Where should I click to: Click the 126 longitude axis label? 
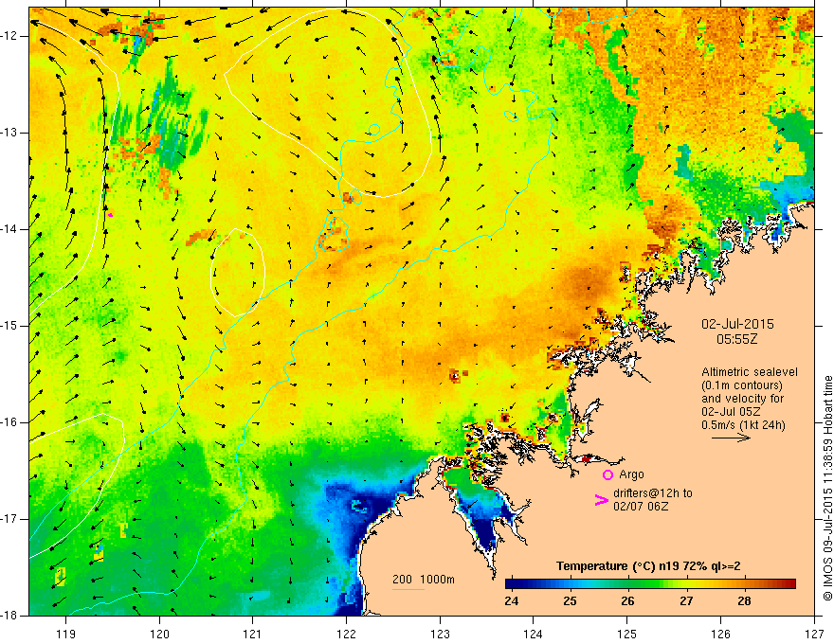tap(720, 634)
